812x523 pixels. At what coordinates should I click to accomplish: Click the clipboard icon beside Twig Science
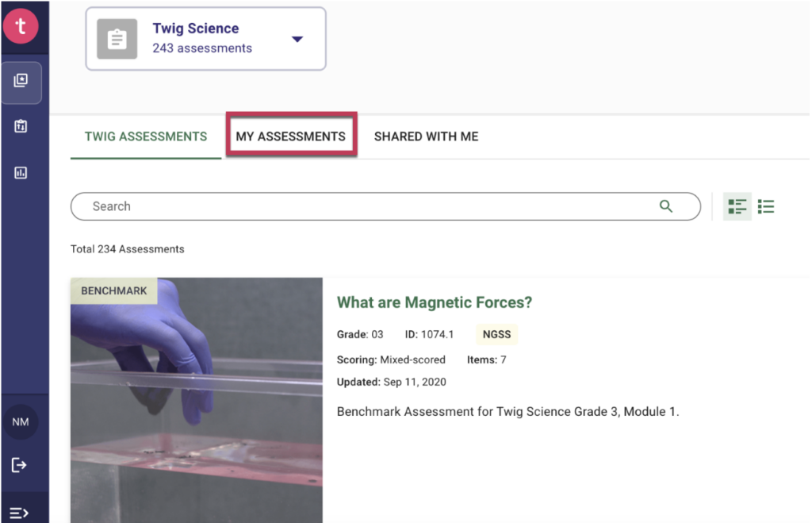click(x=117, y=39)
